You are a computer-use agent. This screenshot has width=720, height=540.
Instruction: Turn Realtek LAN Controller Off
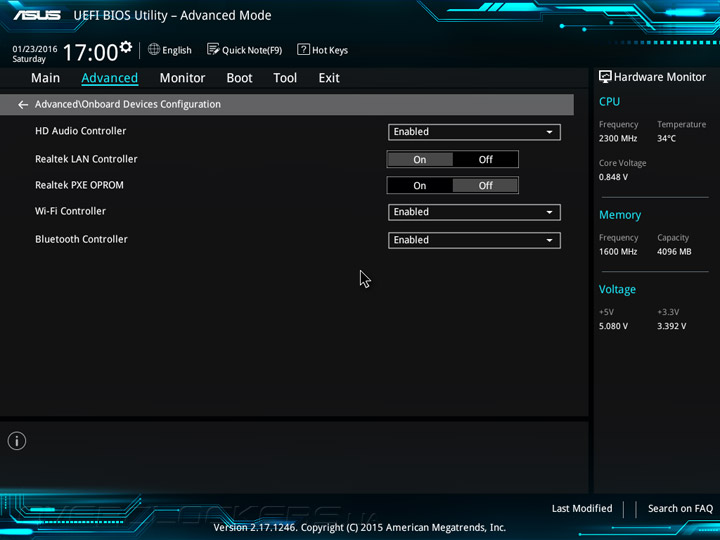click(x=485, y=159)
